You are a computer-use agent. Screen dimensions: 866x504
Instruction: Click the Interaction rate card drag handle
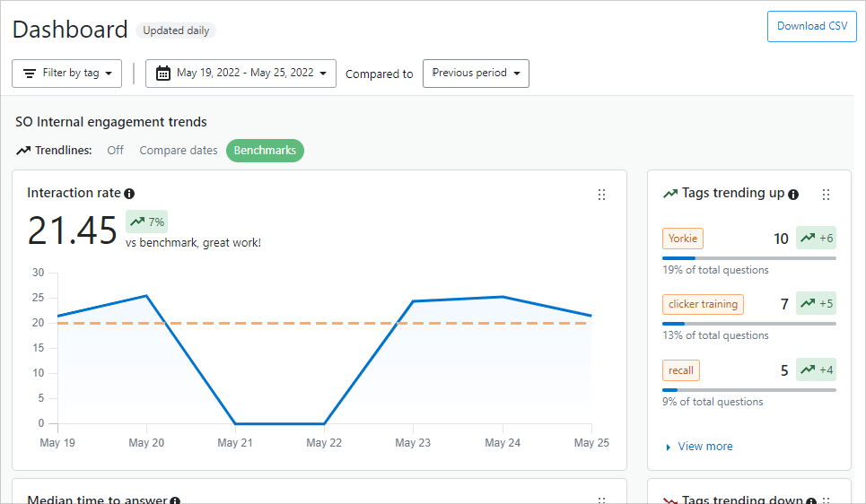pyautogui.click(x=601, y=195)
